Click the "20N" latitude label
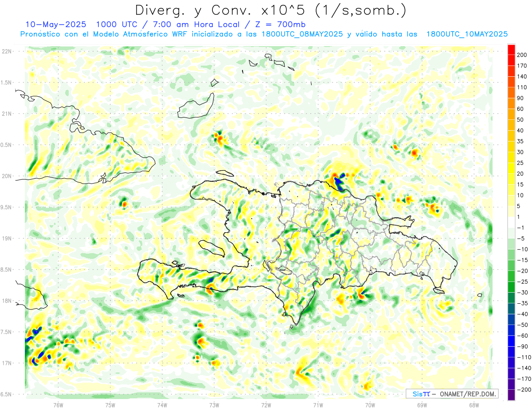Screen dimensions: 532x411 click(x=7, y=176)
